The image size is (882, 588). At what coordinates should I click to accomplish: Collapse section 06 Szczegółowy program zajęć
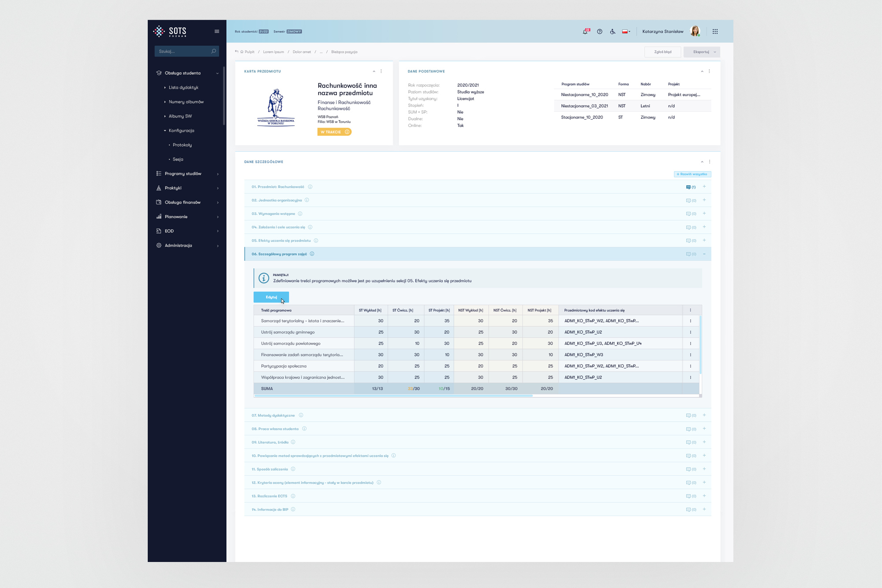tap(704, 254)
